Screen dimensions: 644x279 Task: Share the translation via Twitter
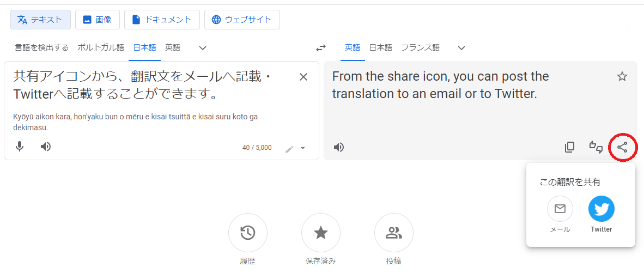point(602,209)
